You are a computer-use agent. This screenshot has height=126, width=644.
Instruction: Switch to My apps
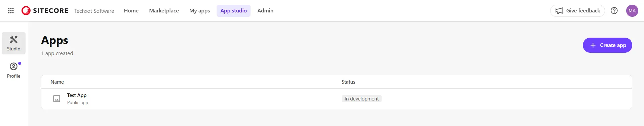tap(199, 11)
